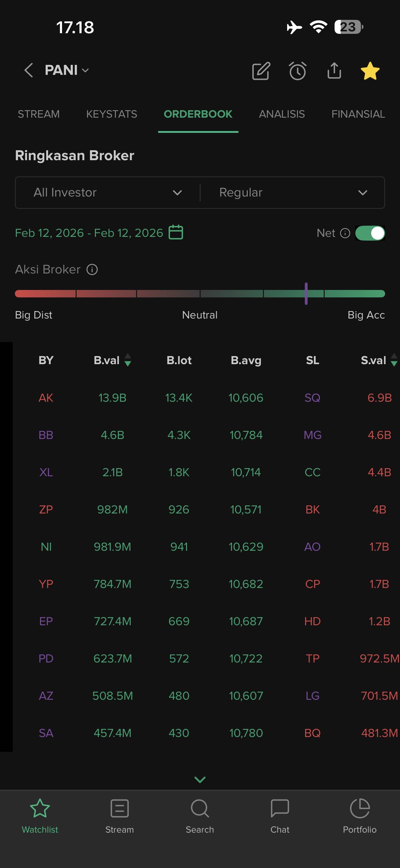Sort by B.val column arrows

point(128,360)
